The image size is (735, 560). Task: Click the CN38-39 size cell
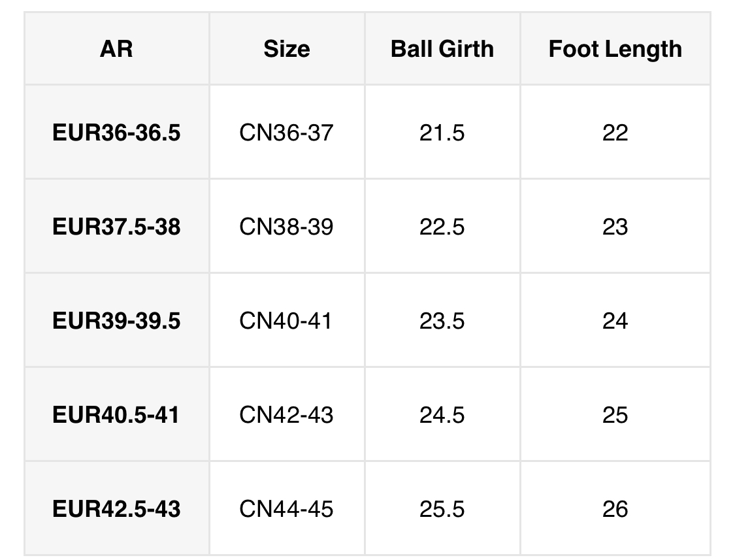286,227
